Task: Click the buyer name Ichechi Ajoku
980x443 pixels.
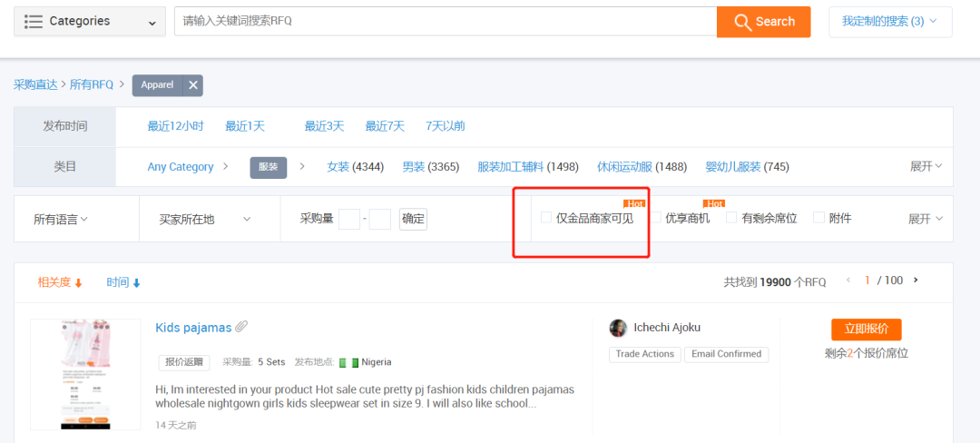Action: [667, 328]
